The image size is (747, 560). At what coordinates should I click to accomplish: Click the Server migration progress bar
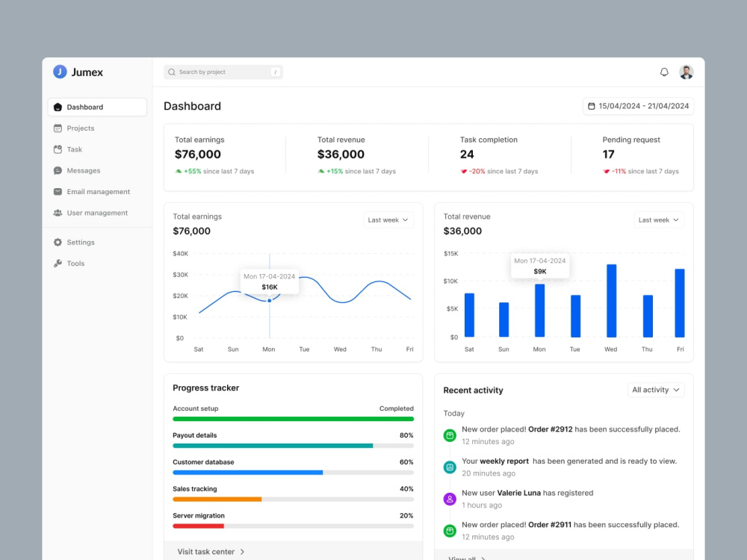click(x=293, y=526)
